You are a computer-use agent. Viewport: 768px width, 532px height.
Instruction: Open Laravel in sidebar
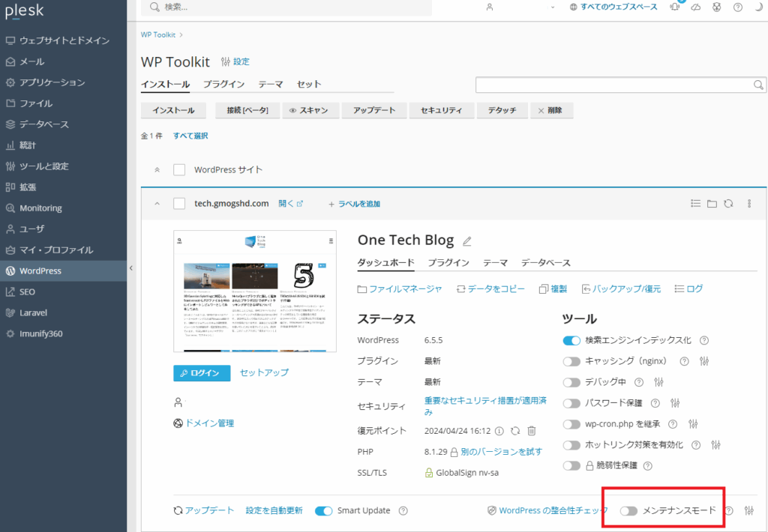pyautogui.click(x=64, y=312)
